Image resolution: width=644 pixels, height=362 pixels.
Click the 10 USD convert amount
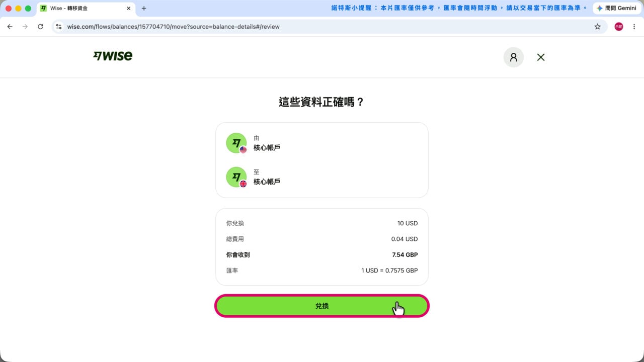coord(408,223)
